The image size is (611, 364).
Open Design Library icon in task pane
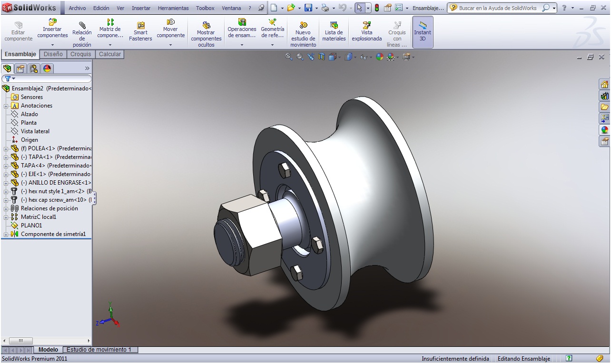pos(604,96)
